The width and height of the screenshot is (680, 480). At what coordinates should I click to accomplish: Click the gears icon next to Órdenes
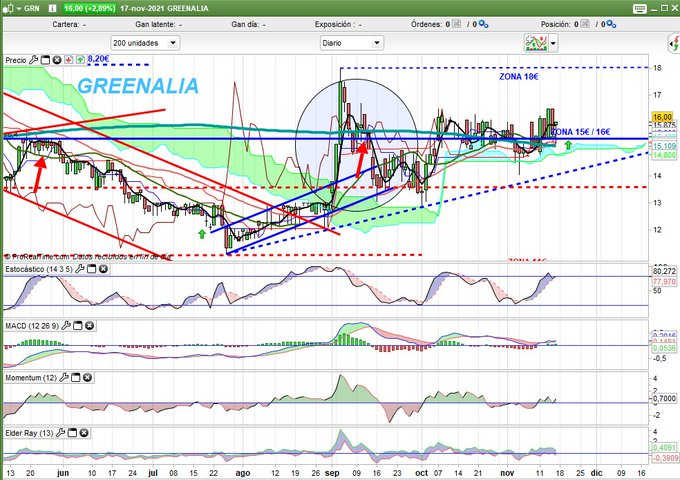[483, 24]
